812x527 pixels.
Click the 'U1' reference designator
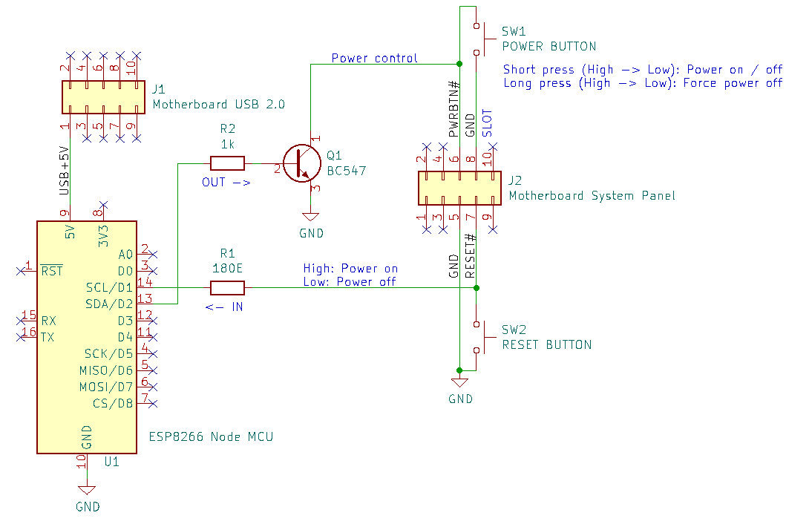(112, 462)
